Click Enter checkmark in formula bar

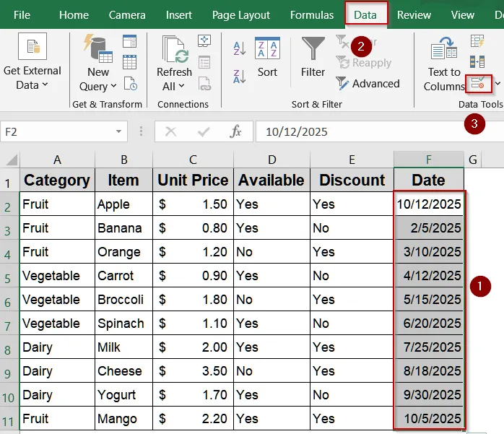click(x=204, y=131)
